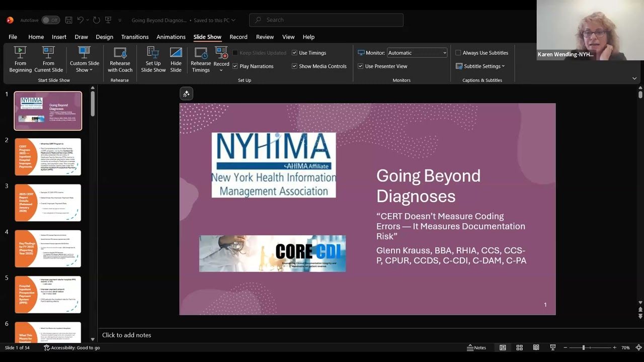Select slide 4 Key Findings thumbnail

(48, 248)
